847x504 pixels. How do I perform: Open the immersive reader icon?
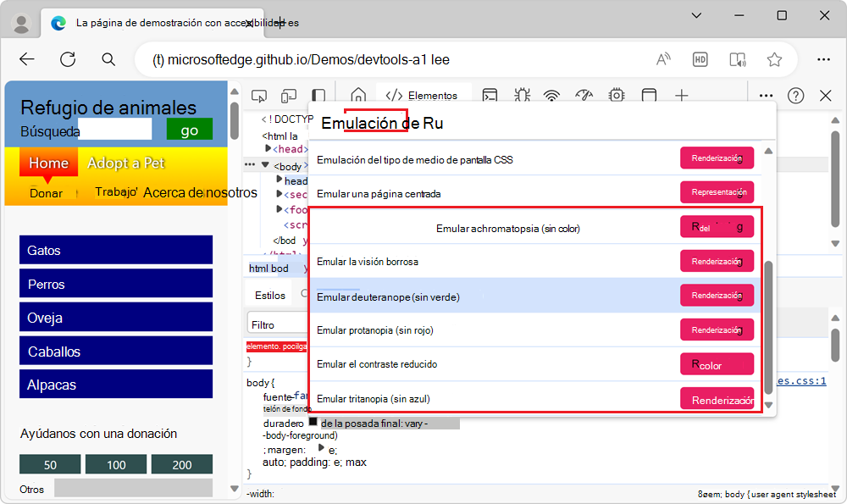pyautogui.click(x=738, y=59)
